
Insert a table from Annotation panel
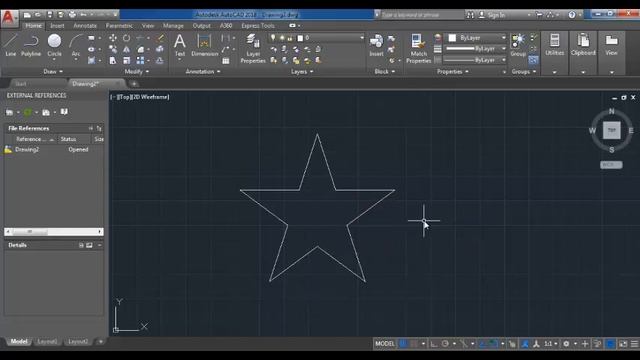pos(226,61)
